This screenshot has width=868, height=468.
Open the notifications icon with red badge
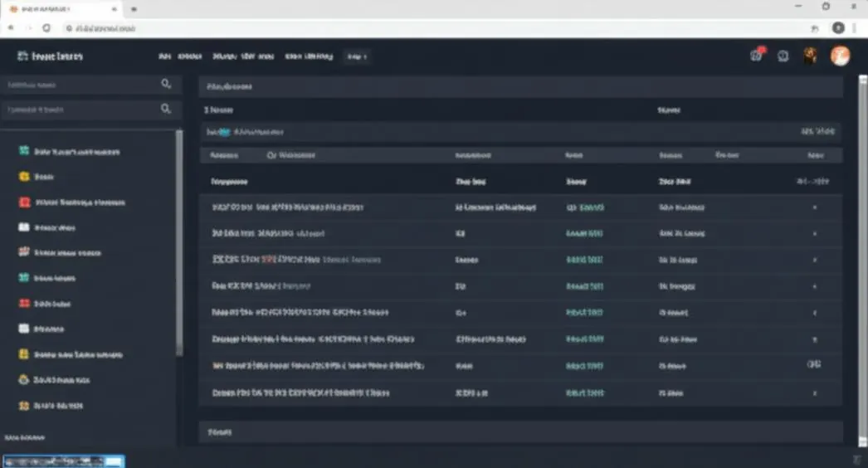pos(756,55)
